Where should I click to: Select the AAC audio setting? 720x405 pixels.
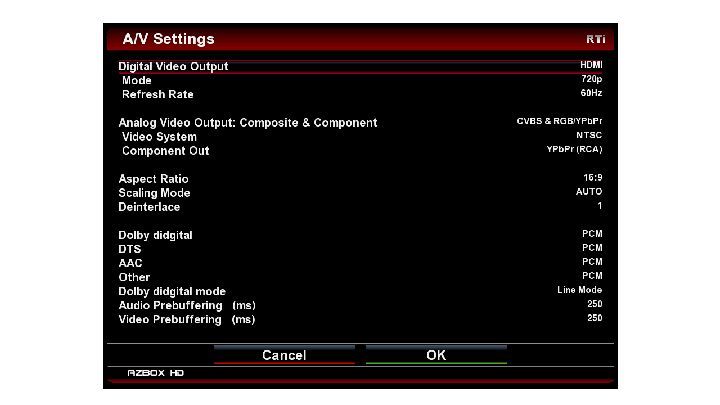[130, 263]
